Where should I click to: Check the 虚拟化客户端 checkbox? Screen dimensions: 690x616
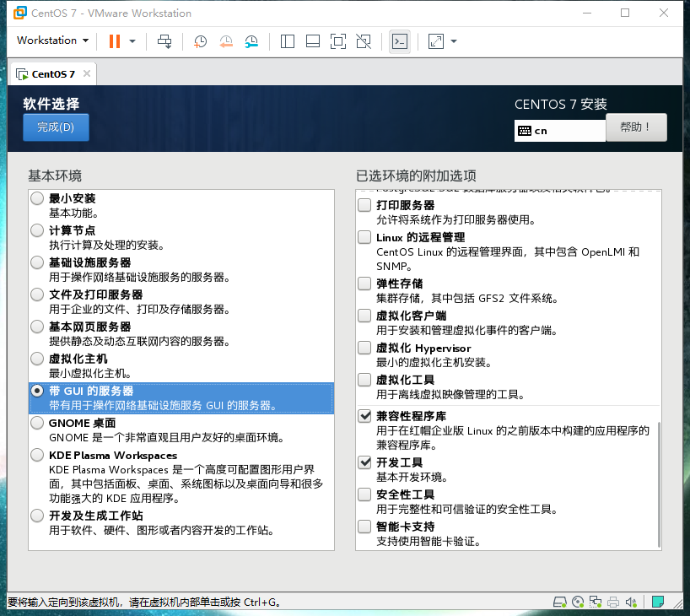click(364, 316)
